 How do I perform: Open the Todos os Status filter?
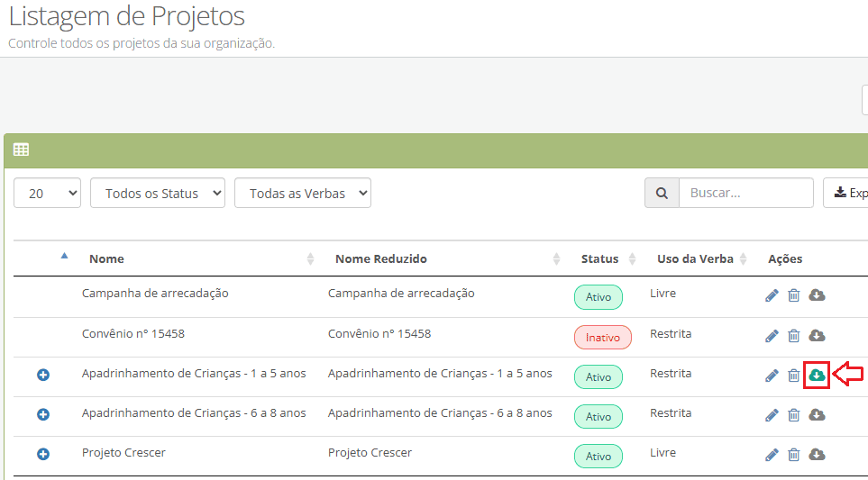click(157, 193)
